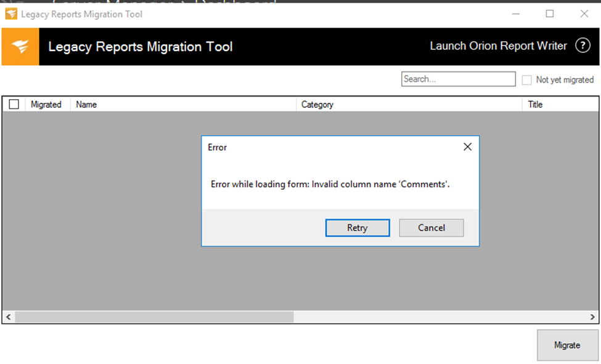Enable the Not yet migrated checkbox
The width and height of the screenshot is (601, 364).
pos(526,79)
